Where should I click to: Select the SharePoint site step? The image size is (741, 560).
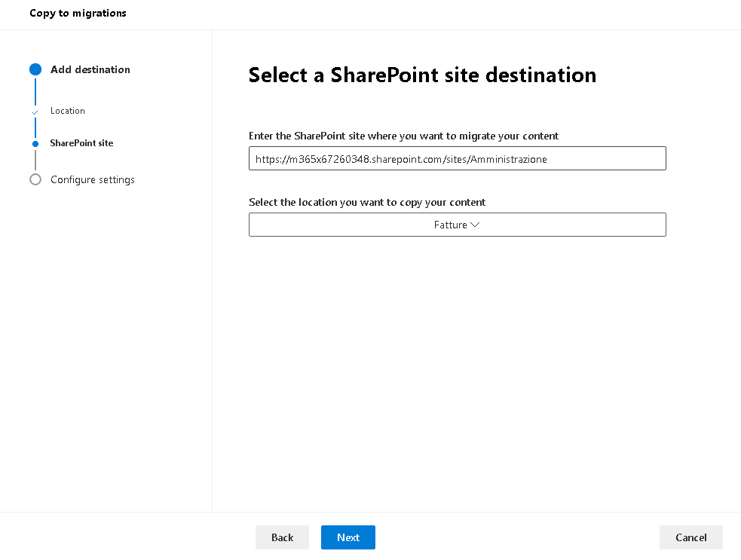pos(81,143)
